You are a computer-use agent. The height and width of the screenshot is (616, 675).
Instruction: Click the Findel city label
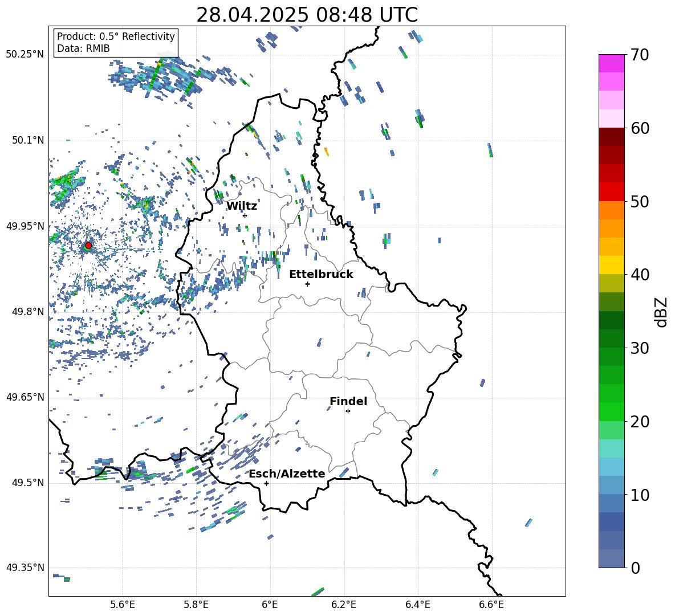coord(348,401)
